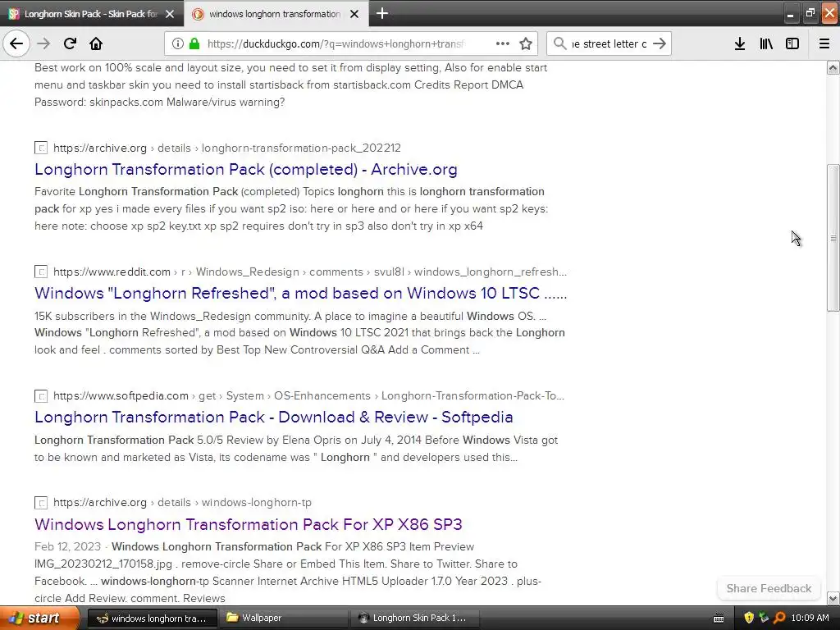Open Windows Longhorn Transformation Pack For XP X86 SP3
840x630 pixels.
pos(248,524)
